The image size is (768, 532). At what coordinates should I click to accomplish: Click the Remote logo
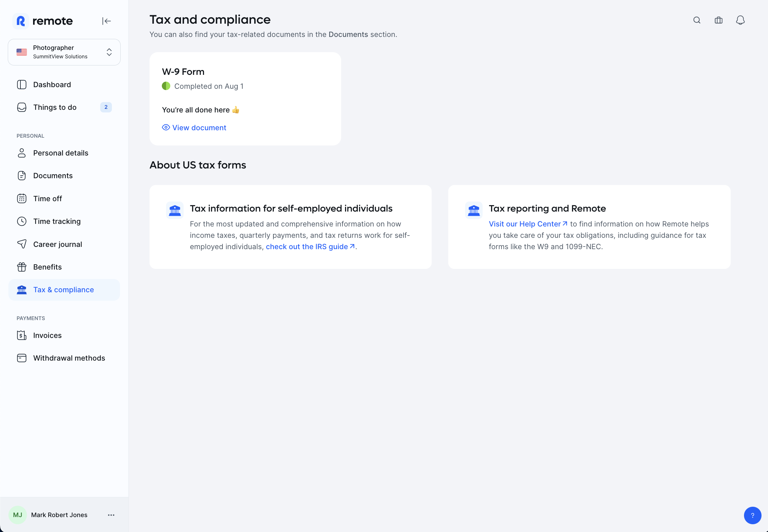click(x=43, y=21)
